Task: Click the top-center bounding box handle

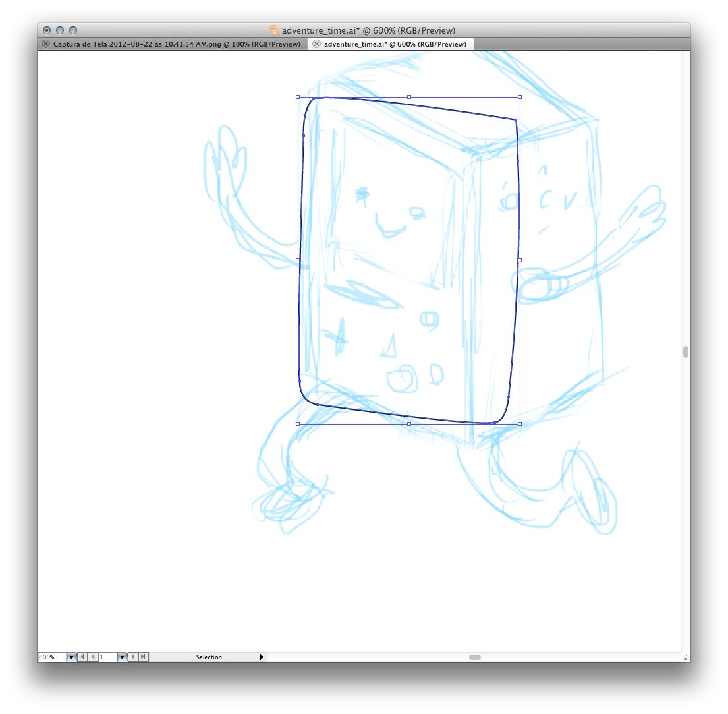Action: coord(409,97)
